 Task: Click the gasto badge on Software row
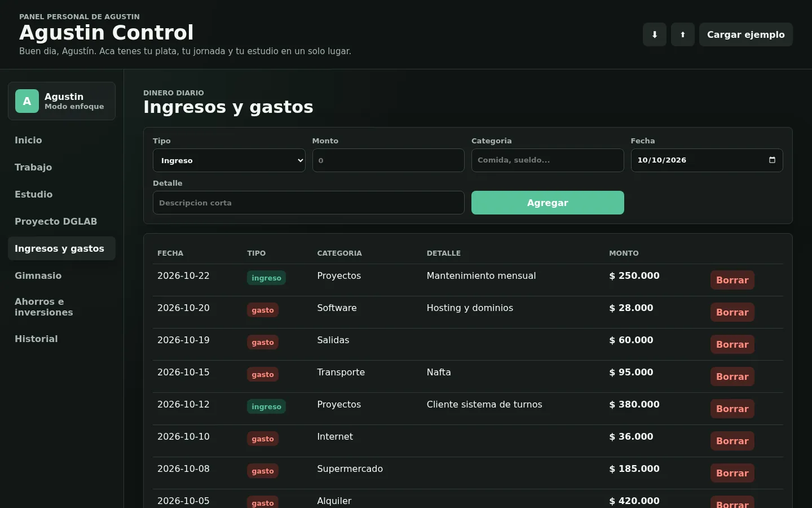coord(263,310)
